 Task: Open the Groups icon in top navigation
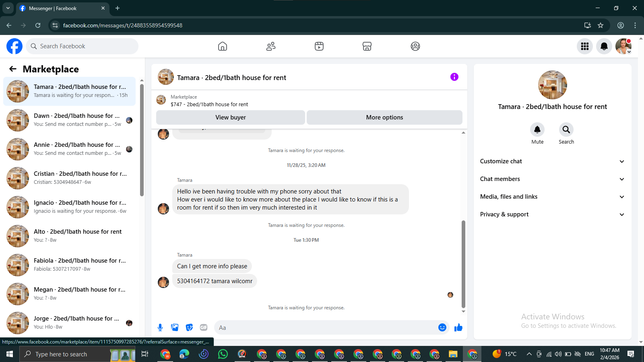point(415,46)
